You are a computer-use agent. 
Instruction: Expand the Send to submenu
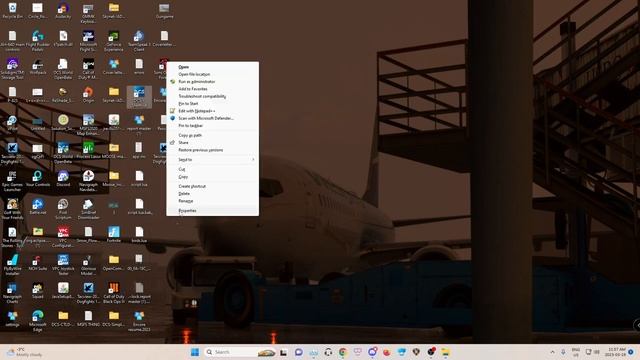click(x=212, y=160)
